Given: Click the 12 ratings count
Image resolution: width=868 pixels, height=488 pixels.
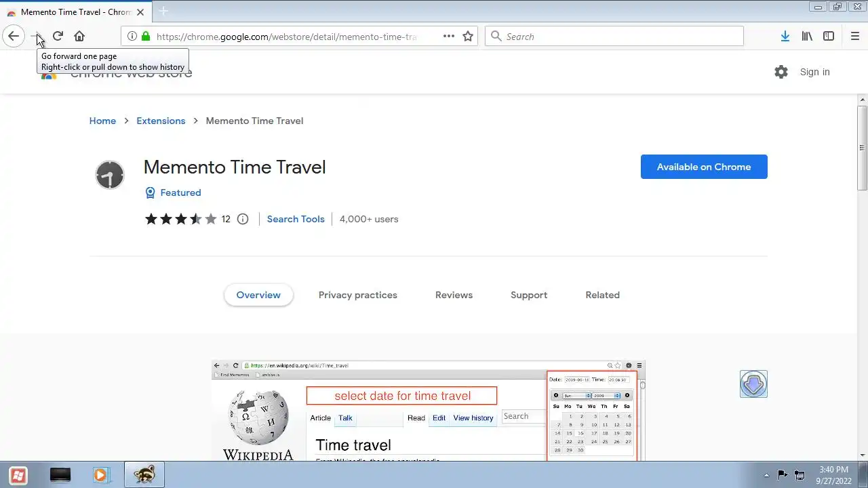Looking at the screenshot, I should [x=226, y=219].
